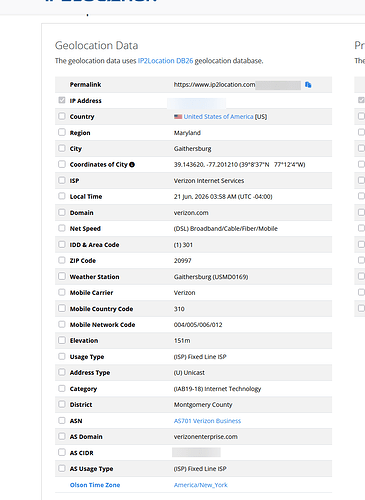Tick the Mobile Network Code checkbox
Image resolution: width=365 pixels, height=500 pixels.
click(x=62, y=324)
